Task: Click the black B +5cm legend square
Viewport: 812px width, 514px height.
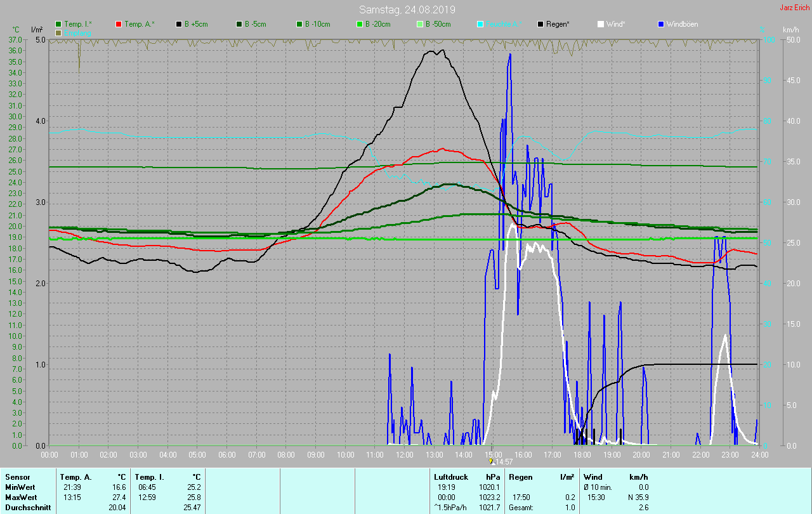Action: [x=179, y=24]
